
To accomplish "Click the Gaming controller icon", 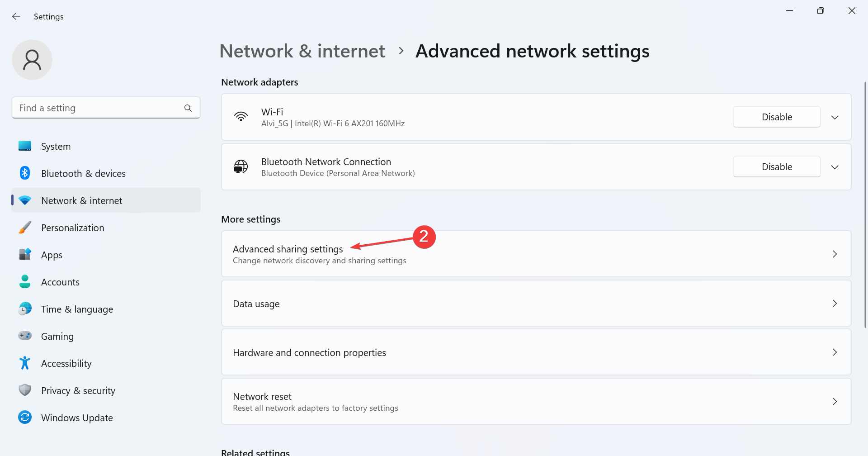I will tap(25, 336).
